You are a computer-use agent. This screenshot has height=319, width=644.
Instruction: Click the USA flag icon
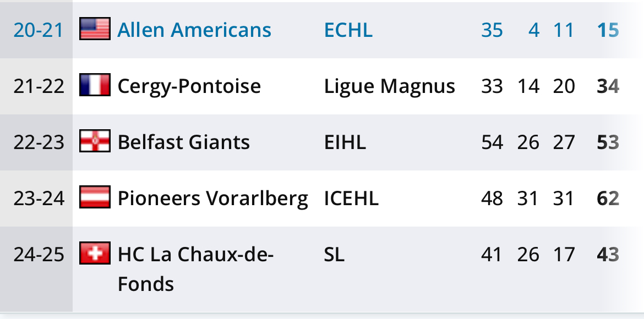point(95,29)
